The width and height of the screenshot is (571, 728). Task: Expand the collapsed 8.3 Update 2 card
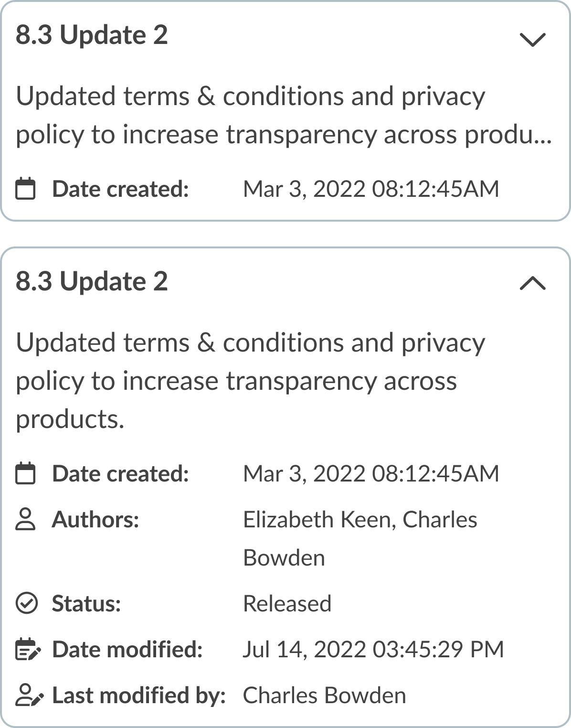pyautogui.click(x=532, y=40)
